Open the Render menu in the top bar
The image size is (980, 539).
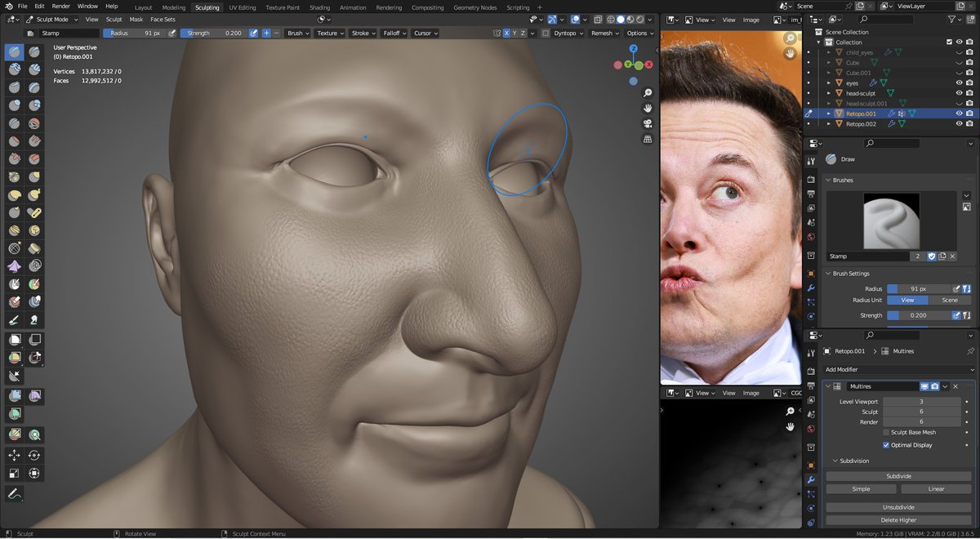point(61,6)
